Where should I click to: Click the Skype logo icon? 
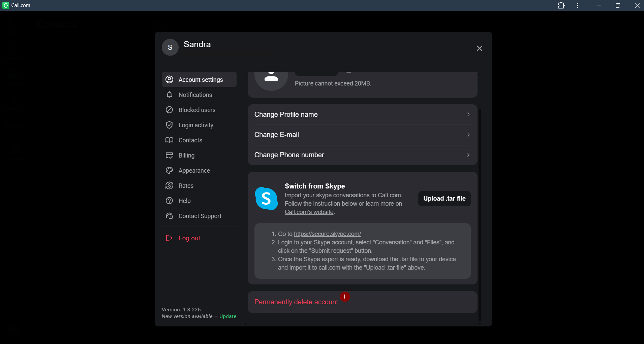pos(266,199)
